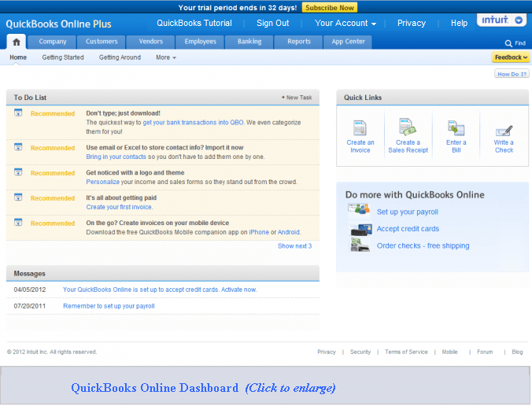The width and height of the screenshot is (532, 406).
Task: Open footer Mobile link
Action: (x=449, y=352)
